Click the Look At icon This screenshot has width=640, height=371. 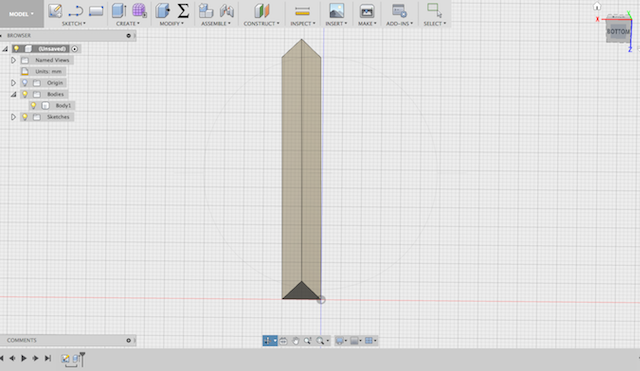283,341
